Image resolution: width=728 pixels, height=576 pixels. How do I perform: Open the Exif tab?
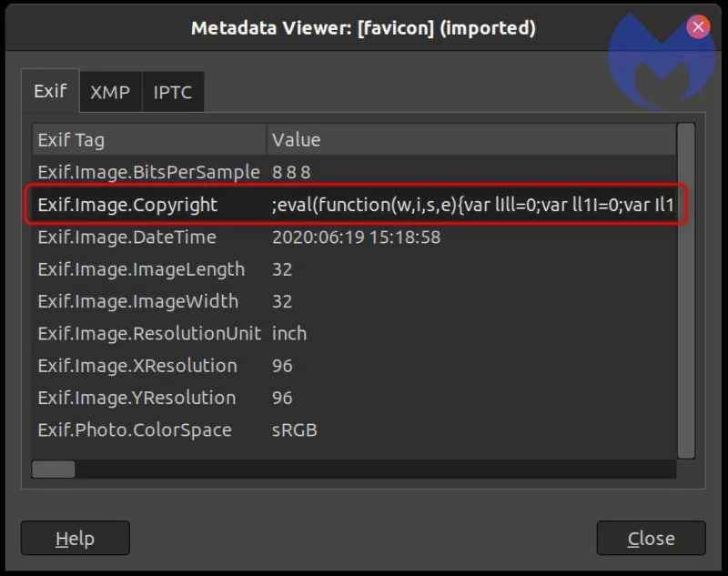pyautogui.click(x=50, y=91)
